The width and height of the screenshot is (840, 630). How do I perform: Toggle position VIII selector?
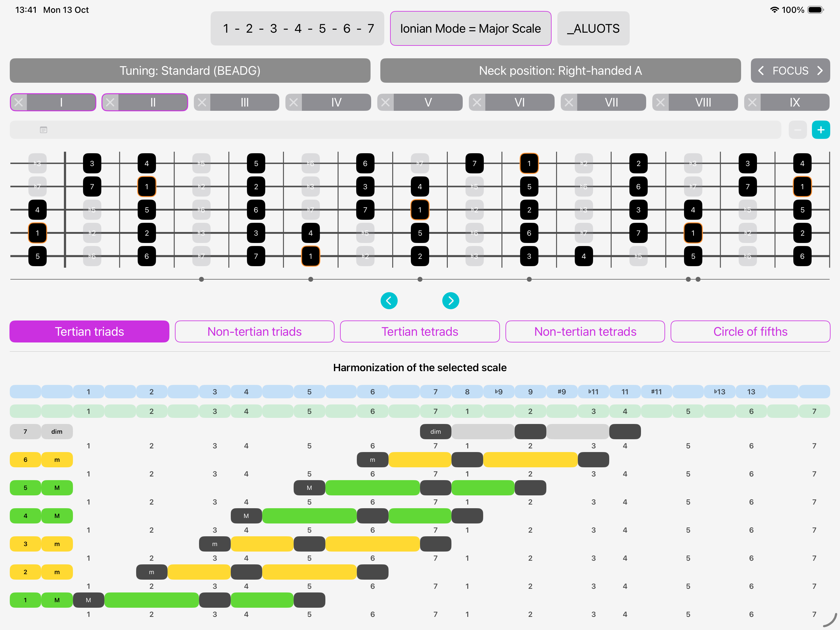(703, 102)
